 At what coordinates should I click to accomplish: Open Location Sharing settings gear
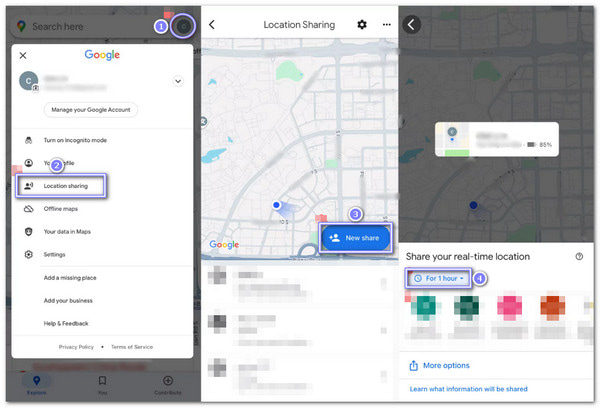click(362, 25)
